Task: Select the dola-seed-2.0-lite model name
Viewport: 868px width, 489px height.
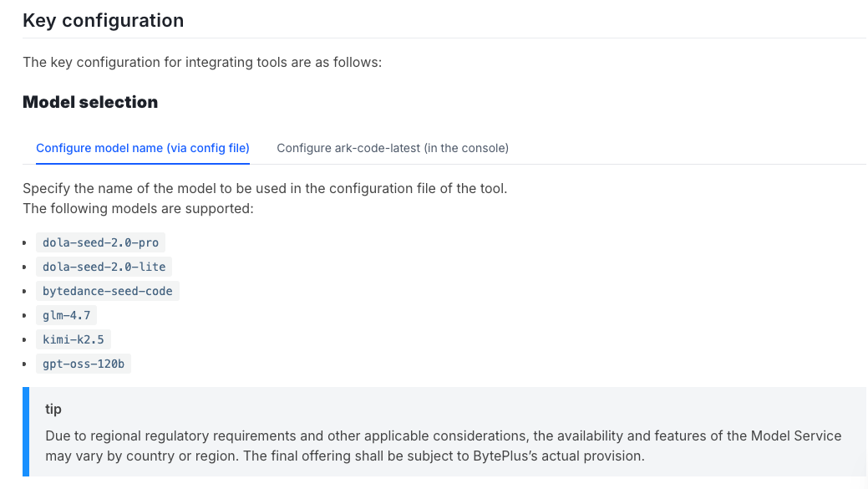Action: tap(104, 267)
